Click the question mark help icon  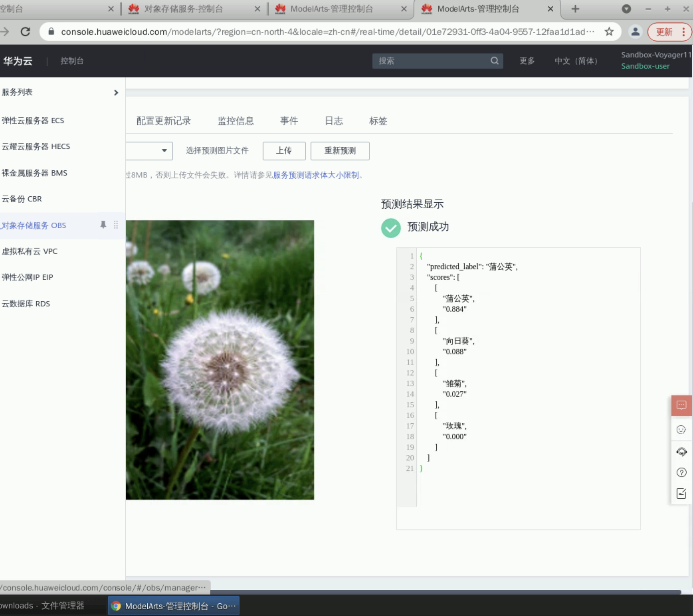[x=681, y=472]
